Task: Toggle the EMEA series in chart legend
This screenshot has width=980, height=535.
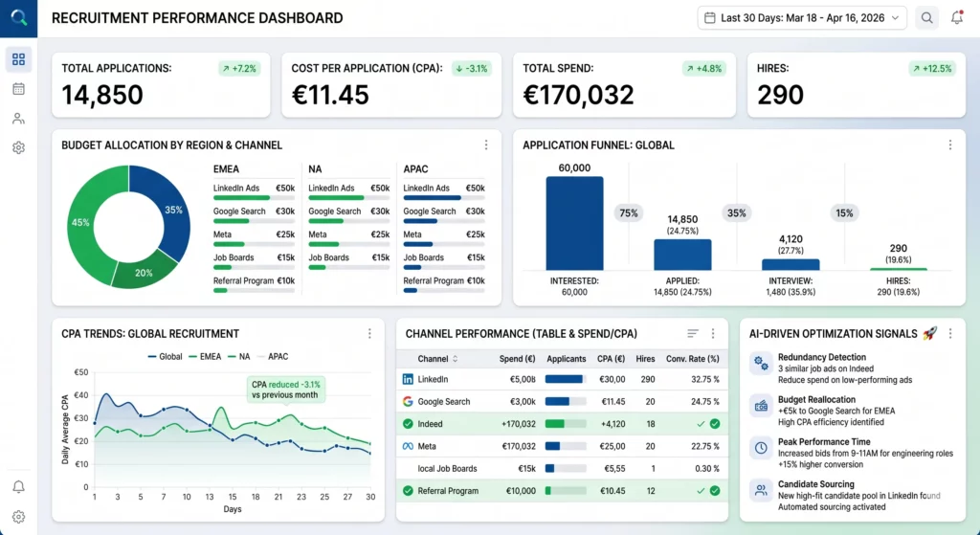Action: click(204, 357)
